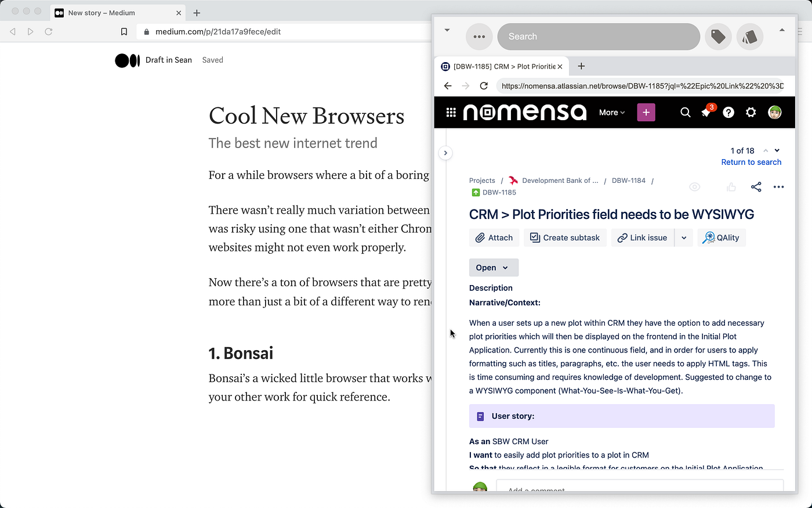This screenshot has width=812, height=508.
Task: Go forward in the Bonsai browser
Action: tap(466, 86)
